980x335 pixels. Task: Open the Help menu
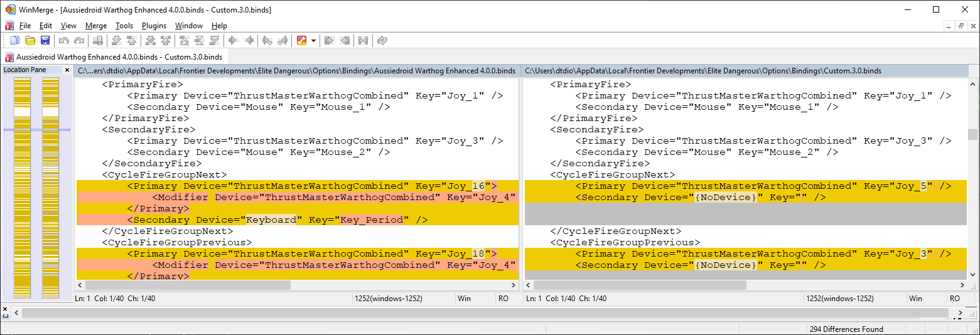coord(219,26)
